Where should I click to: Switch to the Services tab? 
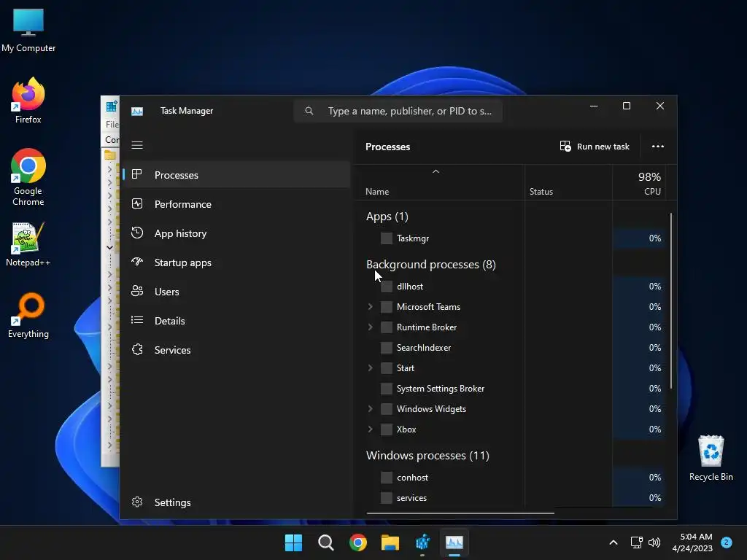pos(236,350)
